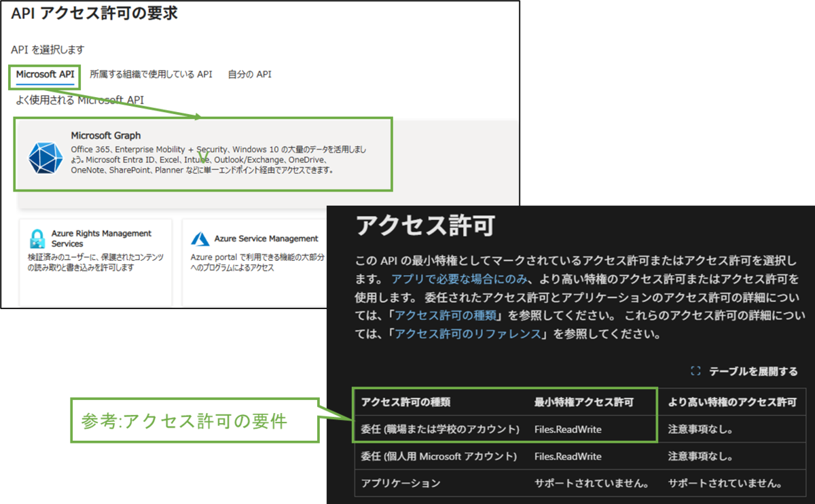Switch to 所属する組織で使用している API tab
The image size is (815, 504).
click(x=151, y=74)
